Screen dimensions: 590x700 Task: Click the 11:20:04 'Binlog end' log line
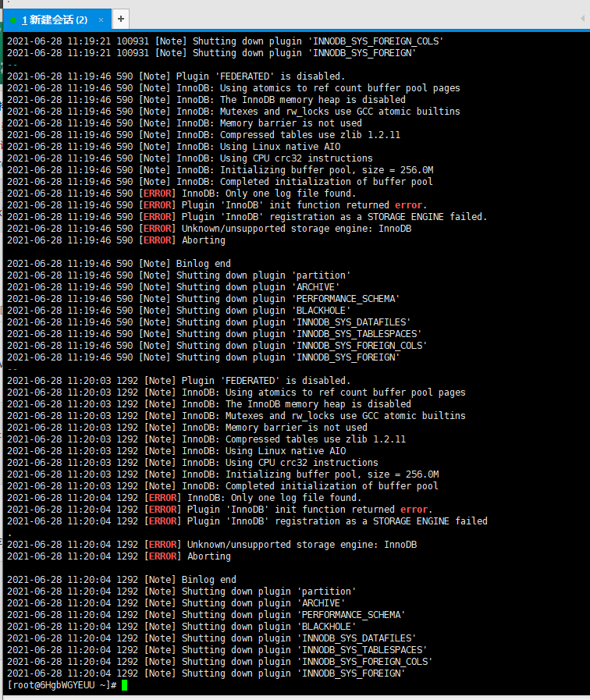point(122,580)
